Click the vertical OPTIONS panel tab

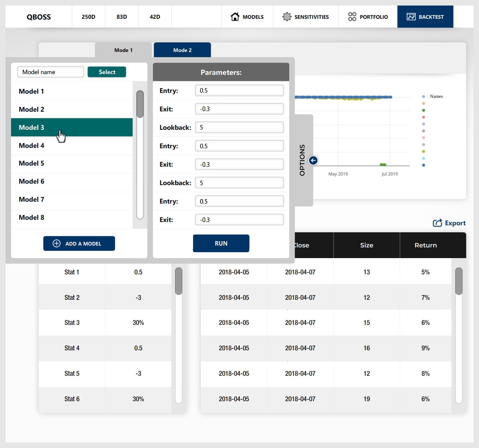(x=303, y=160)
